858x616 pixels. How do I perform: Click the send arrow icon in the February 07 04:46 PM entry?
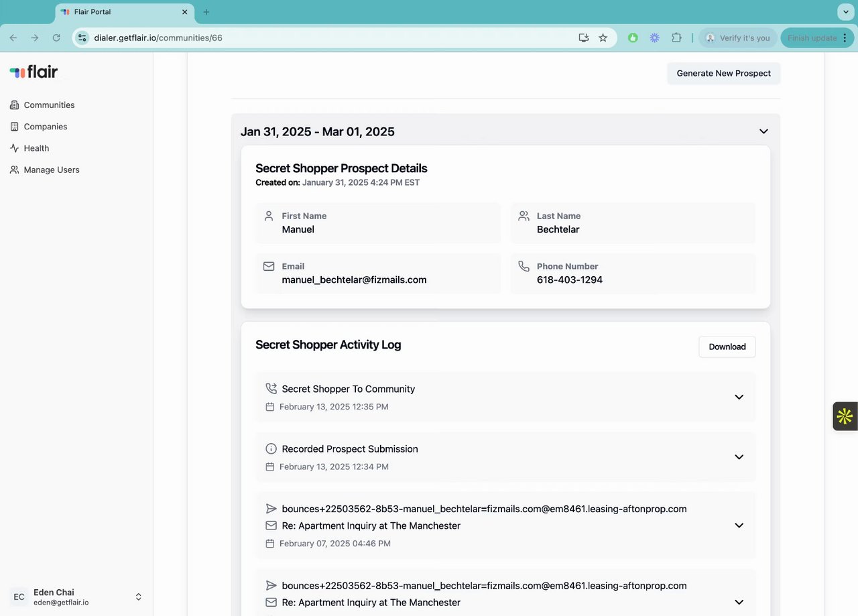[271, 509]
